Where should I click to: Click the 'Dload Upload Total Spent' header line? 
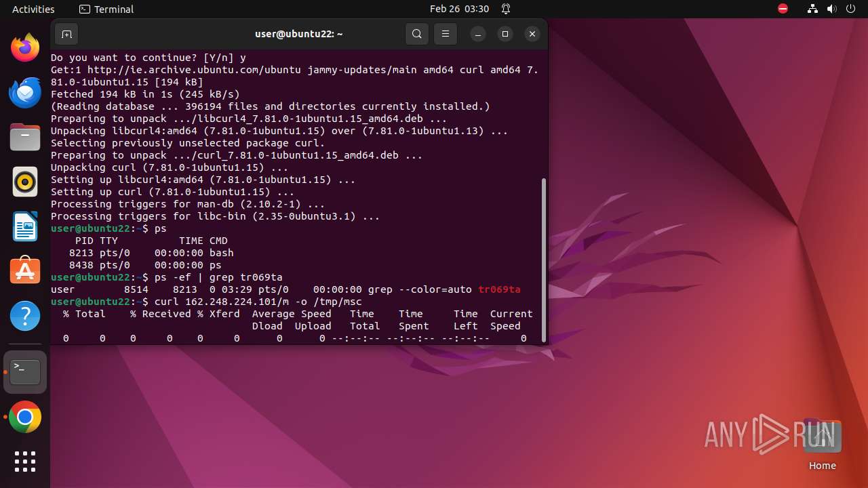[x=386, y=326]
